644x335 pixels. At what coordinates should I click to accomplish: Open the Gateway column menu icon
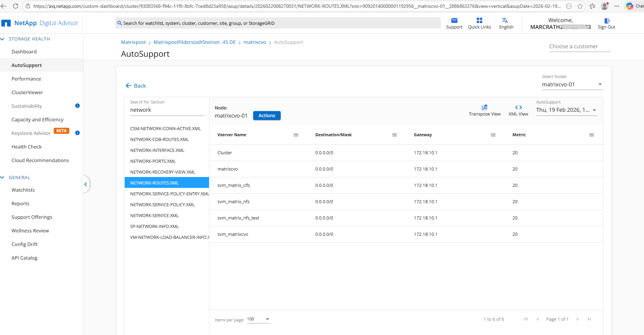pos(493,135)
